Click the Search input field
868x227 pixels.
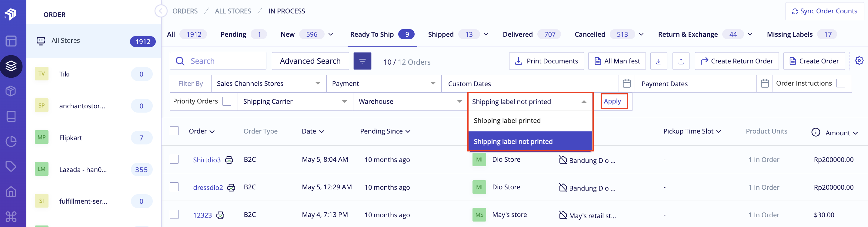(x=218, y=61)
